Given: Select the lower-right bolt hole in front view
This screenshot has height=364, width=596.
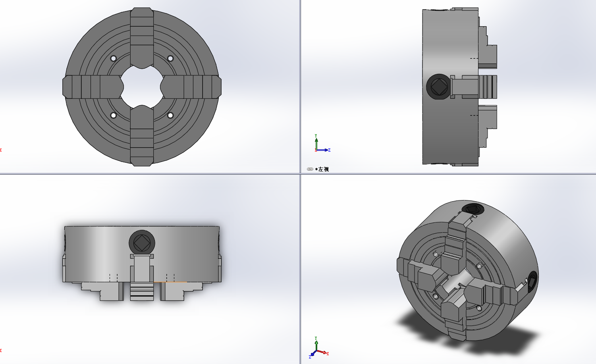Looking at the screenshot, I should [170, 116].
